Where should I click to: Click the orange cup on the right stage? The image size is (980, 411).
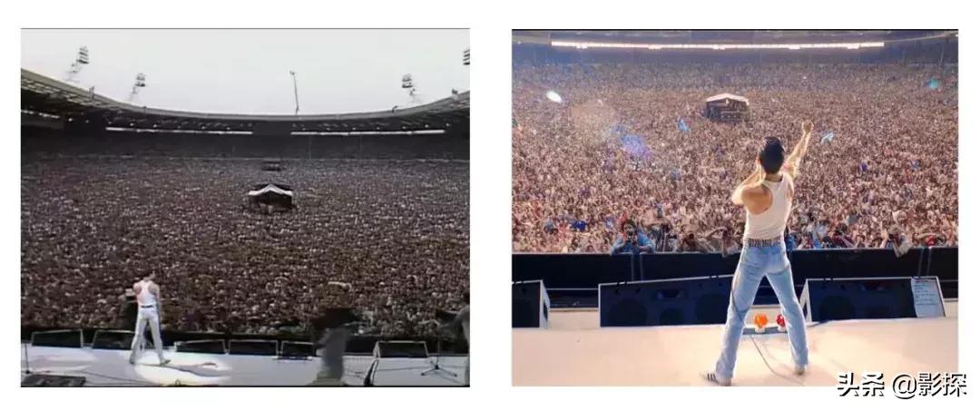tap(760, 322)
